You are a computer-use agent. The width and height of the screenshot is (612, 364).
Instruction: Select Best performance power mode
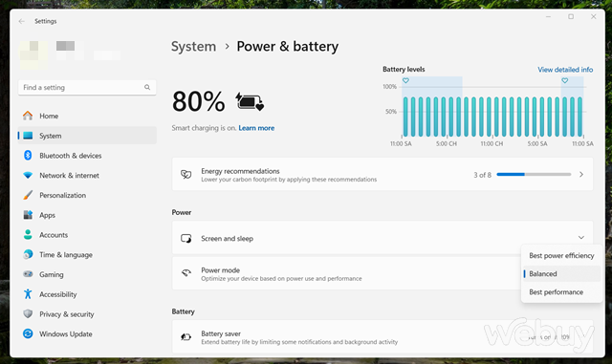[x=561, y=292]
